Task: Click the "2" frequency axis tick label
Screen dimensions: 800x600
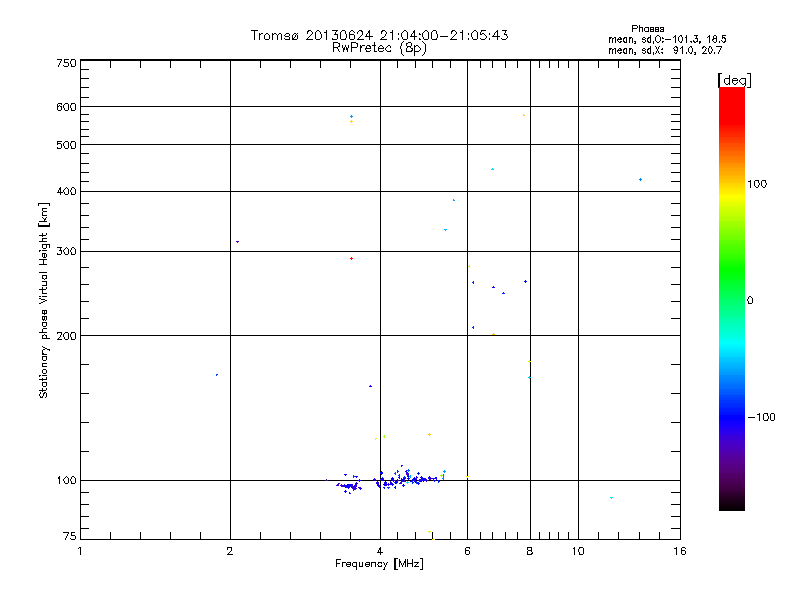Action: point(230,551)
